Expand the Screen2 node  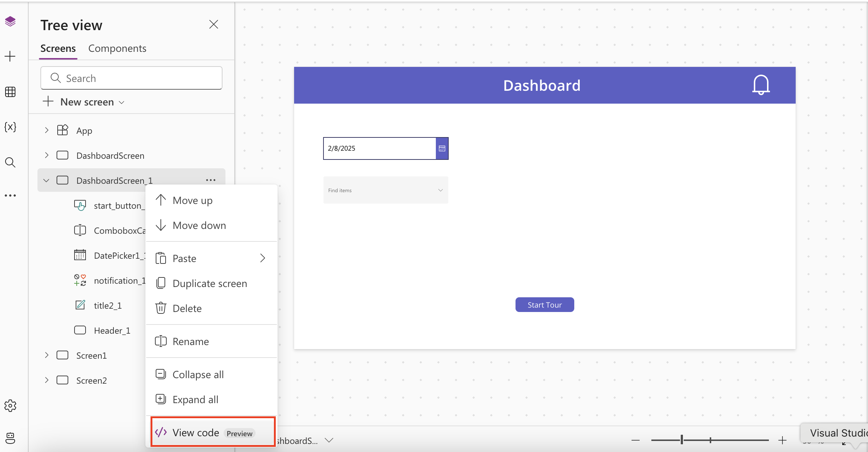click(46, 380)
